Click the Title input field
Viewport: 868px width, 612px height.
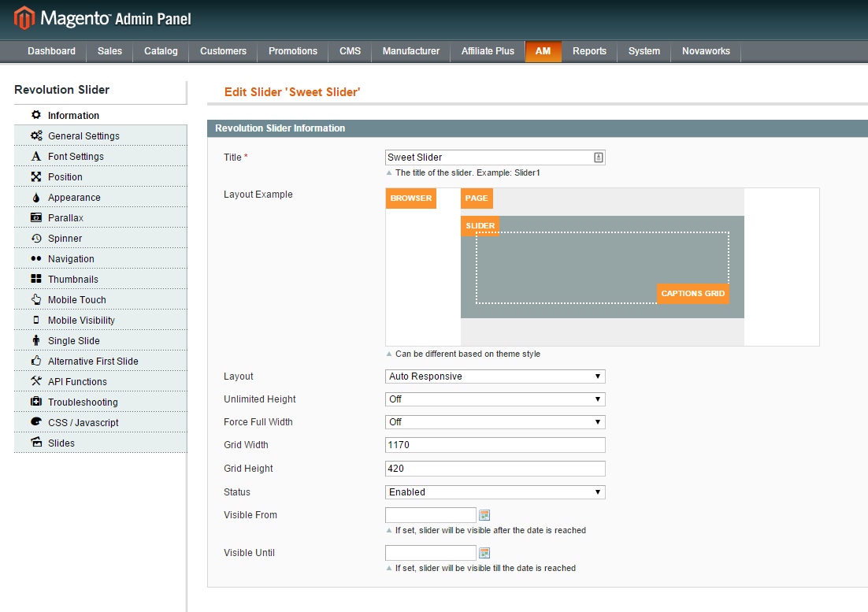[495, 158]
